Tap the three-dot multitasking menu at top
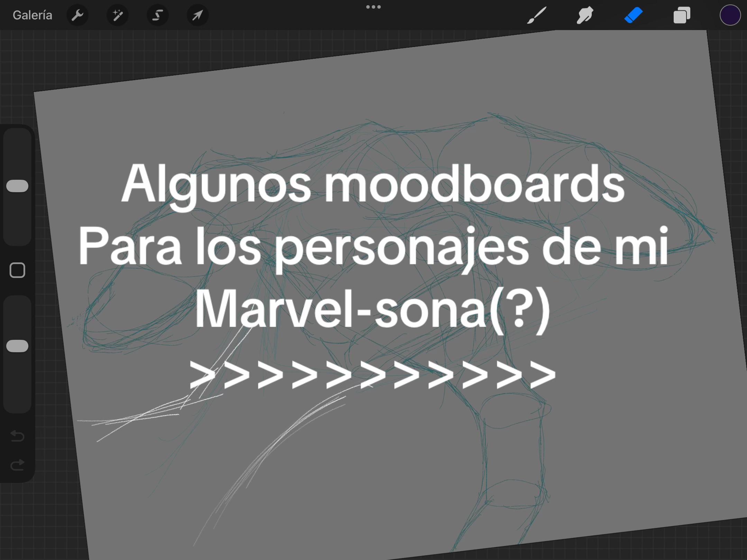The width and height of the screenshot is (747, 560). tap(373, 7)
